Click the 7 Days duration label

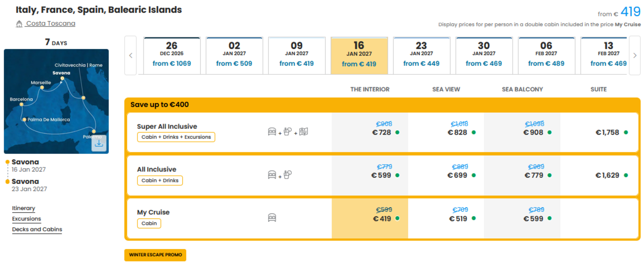point(56,42)
